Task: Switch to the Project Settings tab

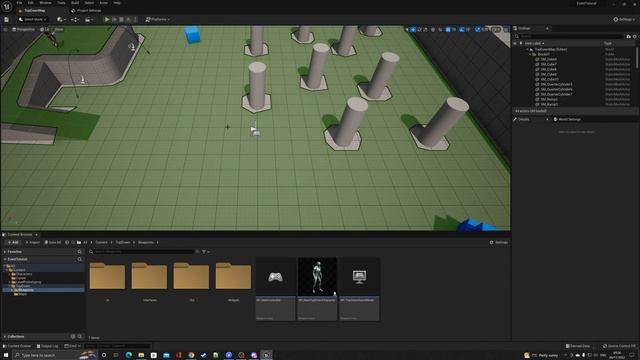Action: 86,11
